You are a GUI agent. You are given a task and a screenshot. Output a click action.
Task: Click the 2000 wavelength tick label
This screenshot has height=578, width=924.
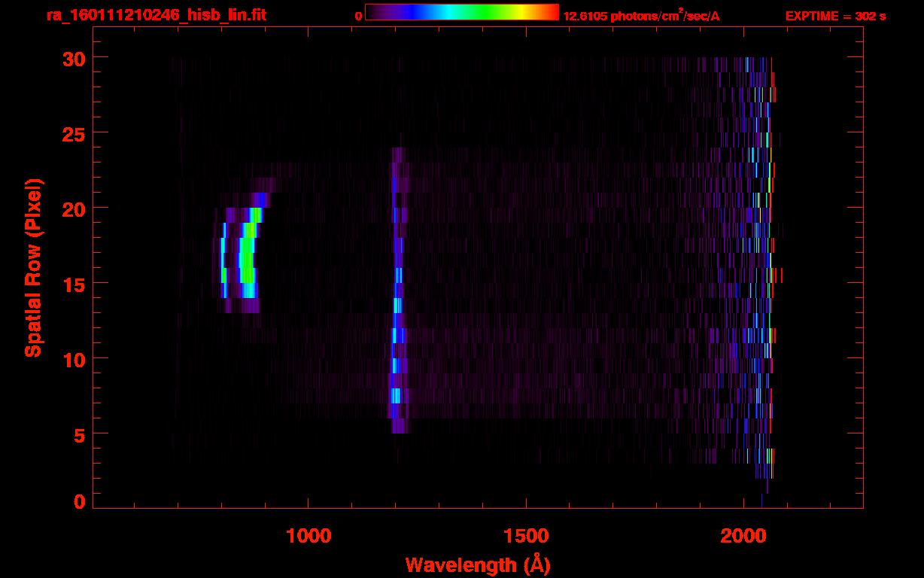point(744,536)
